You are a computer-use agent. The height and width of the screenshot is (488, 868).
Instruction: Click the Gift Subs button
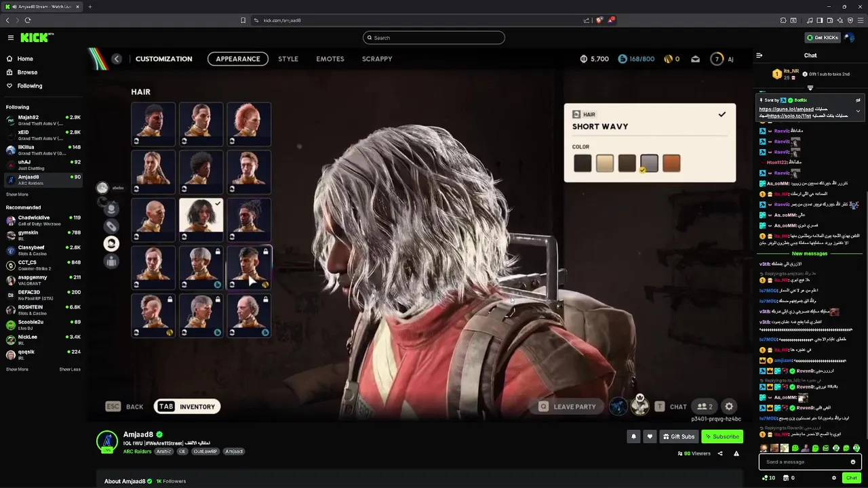click(679, 436)
